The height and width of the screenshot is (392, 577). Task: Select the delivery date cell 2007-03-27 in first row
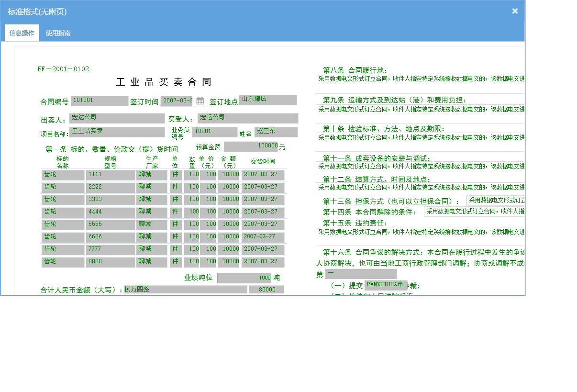point(262,175)
